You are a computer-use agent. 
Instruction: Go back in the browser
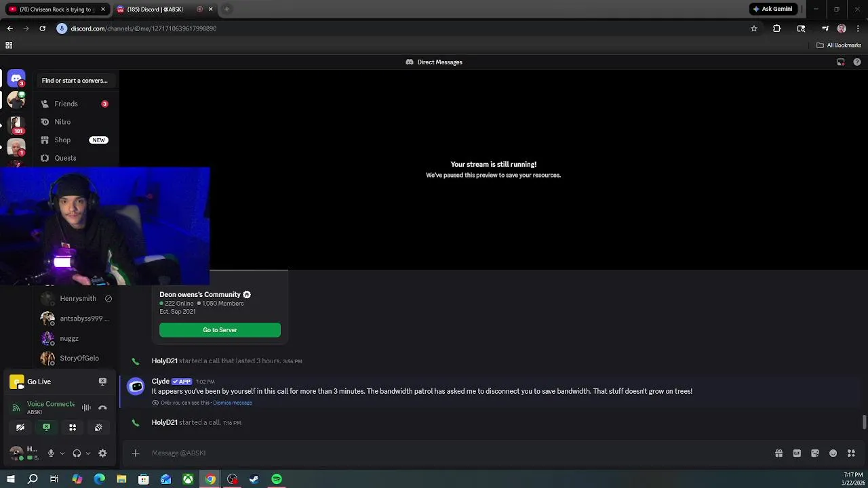pos(9,28)
